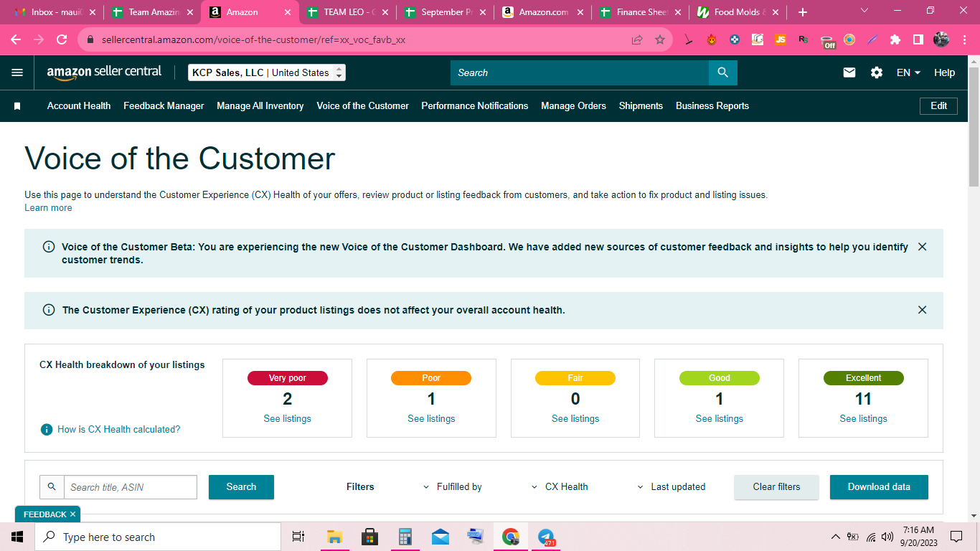
Task: Go back with the browser back arrow
Action: click(x=16, y=40)
